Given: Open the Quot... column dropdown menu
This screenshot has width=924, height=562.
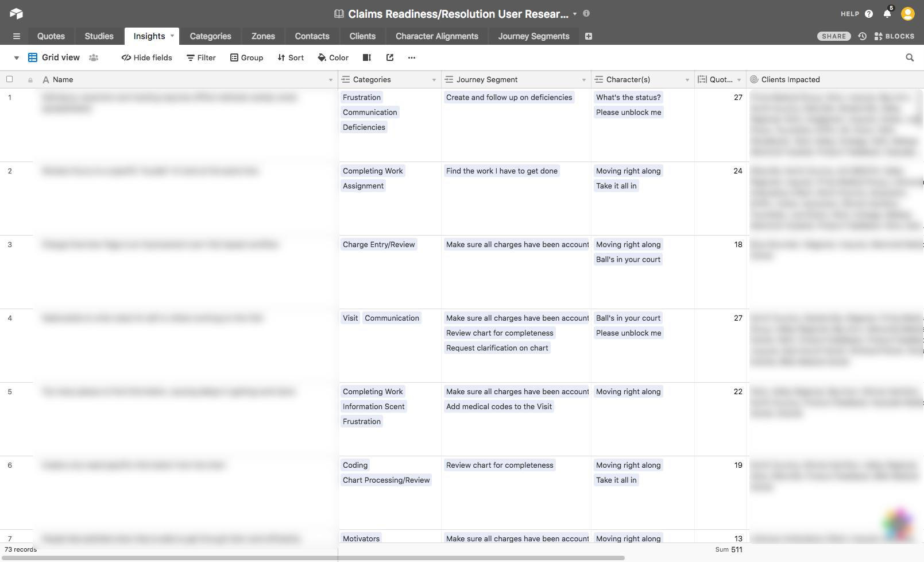Looking at the screenshot, I should pos(739,80).
